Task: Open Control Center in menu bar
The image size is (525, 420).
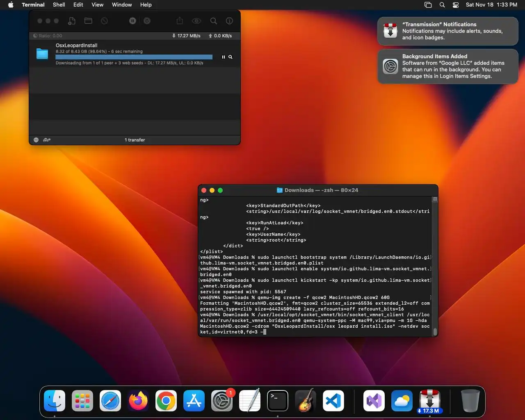Action: (x=456, y=5)
